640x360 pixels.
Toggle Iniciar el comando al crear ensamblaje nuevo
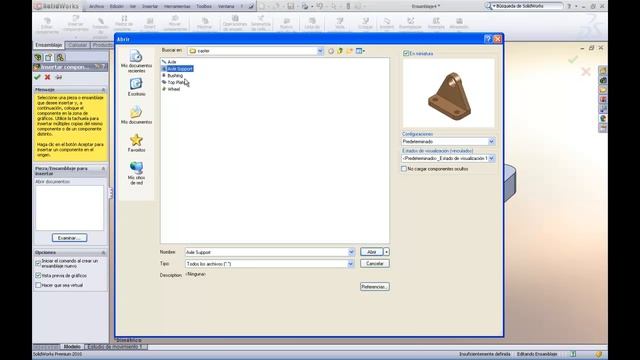[x=38, y=263]
